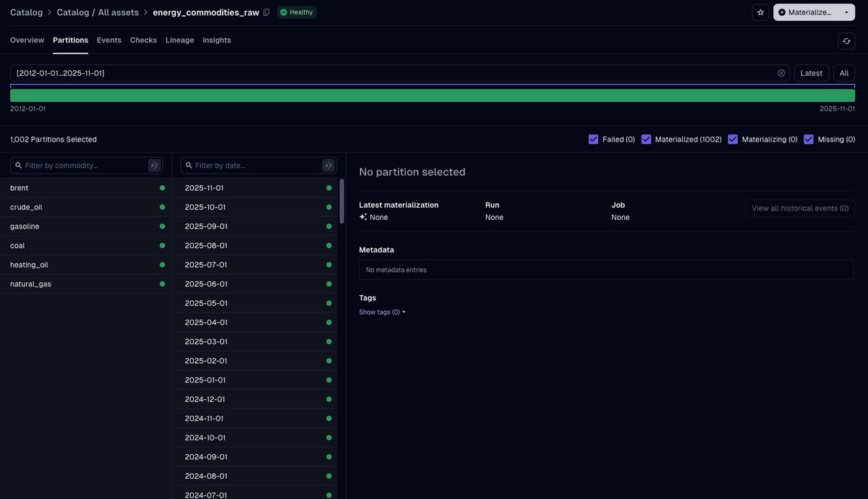
Task: Open the Checks tab
Action: point(143,40)
